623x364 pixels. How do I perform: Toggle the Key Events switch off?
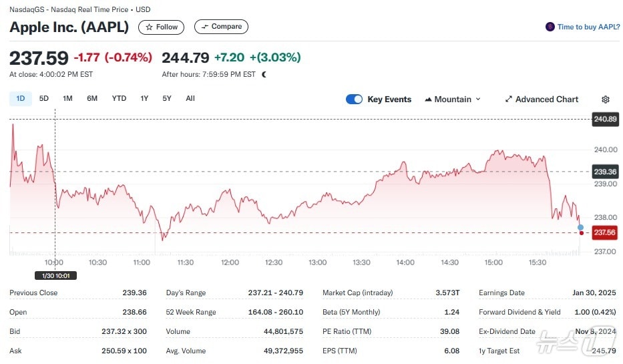pos(354,100)
